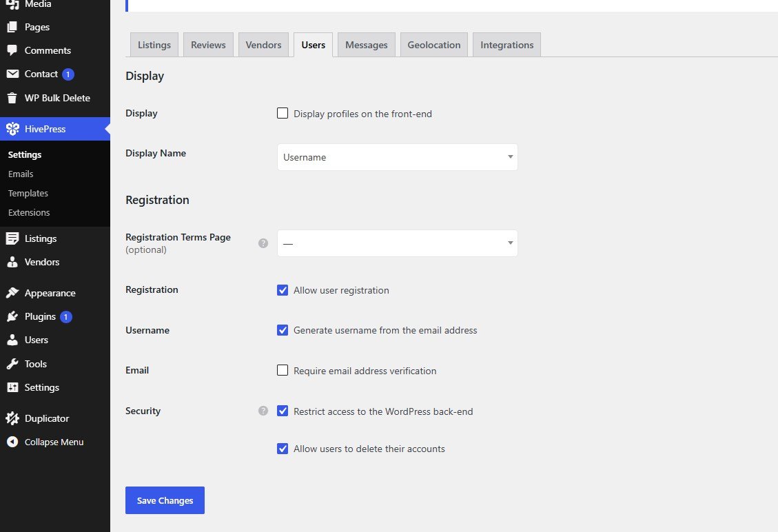
Task: Click the Pages icon in sidebar
Action: pos(12,27)
